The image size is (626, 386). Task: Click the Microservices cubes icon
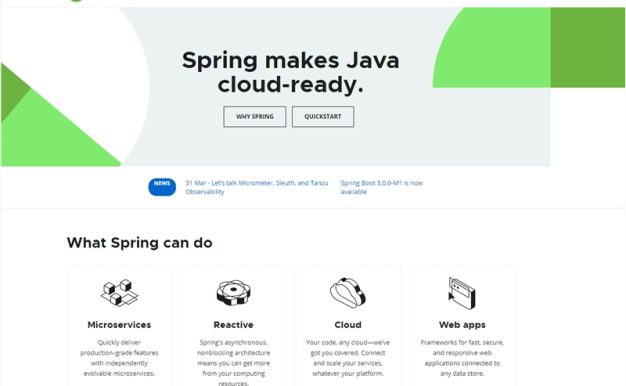(119, 292)
